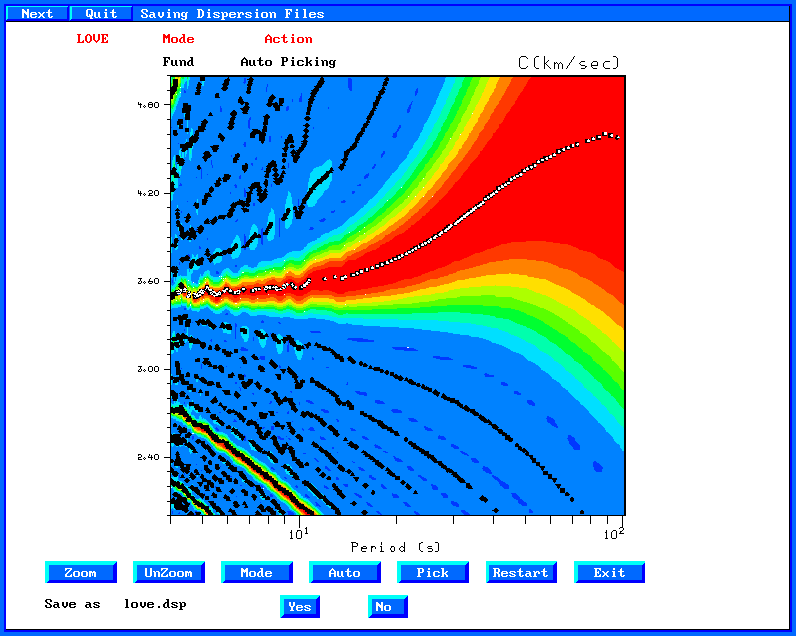Click the 3.00 velocity axis tick label
796x636 pixels.
tap(148, 369)
